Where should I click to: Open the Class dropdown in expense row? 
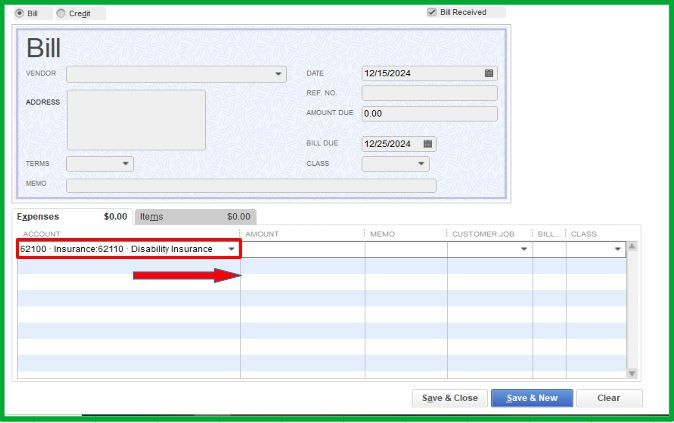click(618, 249)
